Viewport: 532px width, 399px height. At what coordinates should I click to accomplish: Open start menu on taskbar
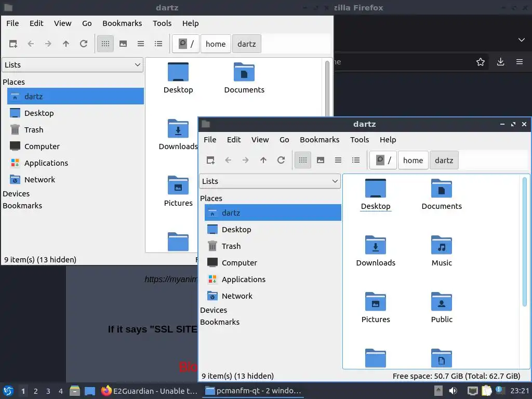point(8,391)
